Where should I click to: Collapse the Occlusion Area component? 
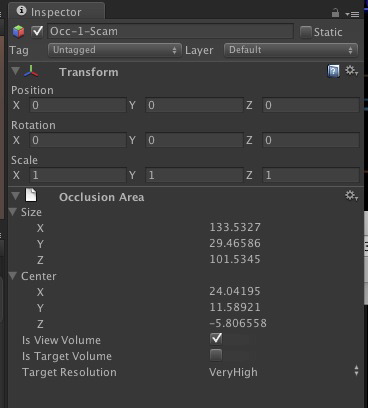pos(15,196)
